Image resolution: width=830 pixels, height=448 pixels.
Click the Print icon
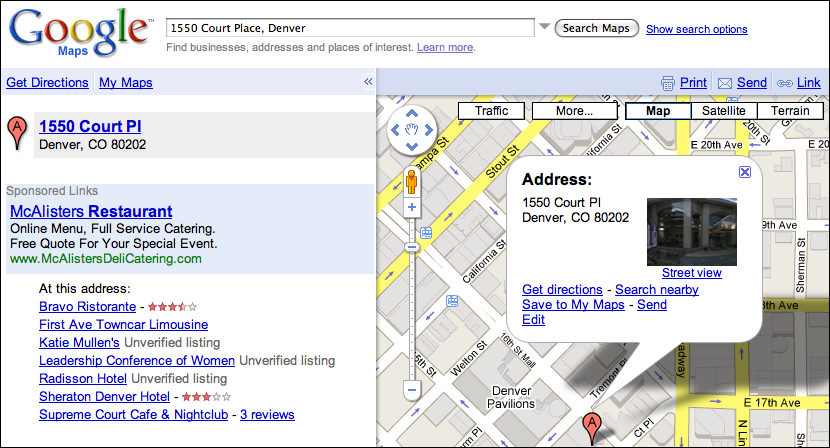[x=669, y=83]
